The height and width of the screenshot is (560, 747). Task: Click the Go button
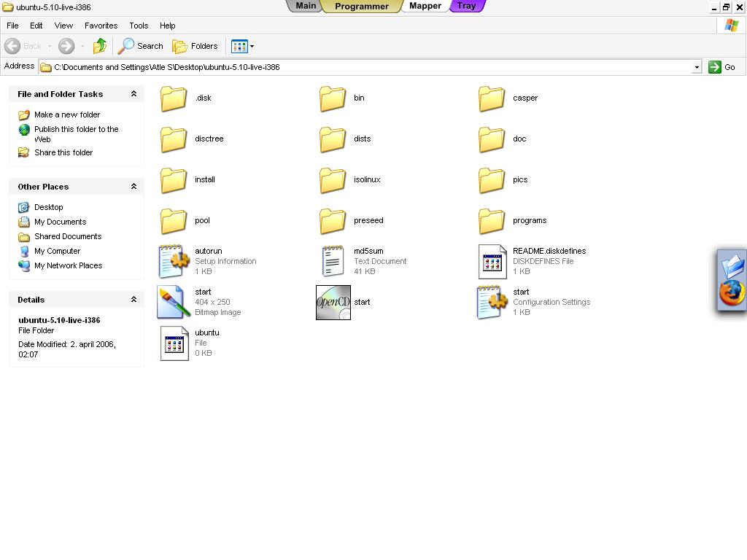pyautogui.click(x=721, y=67)
